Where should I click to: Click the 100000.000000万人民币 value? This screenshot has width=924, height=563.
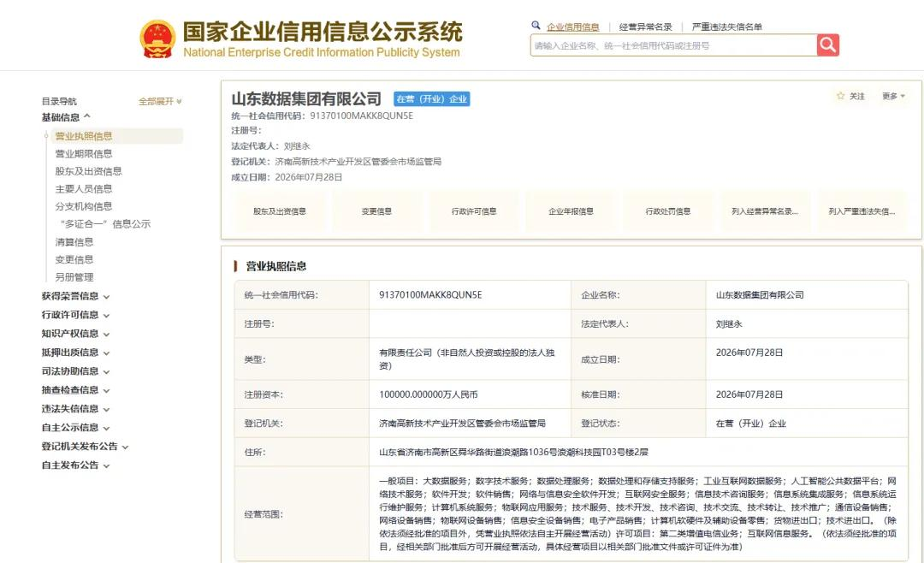pyautogui.click(x=429, y=394)
